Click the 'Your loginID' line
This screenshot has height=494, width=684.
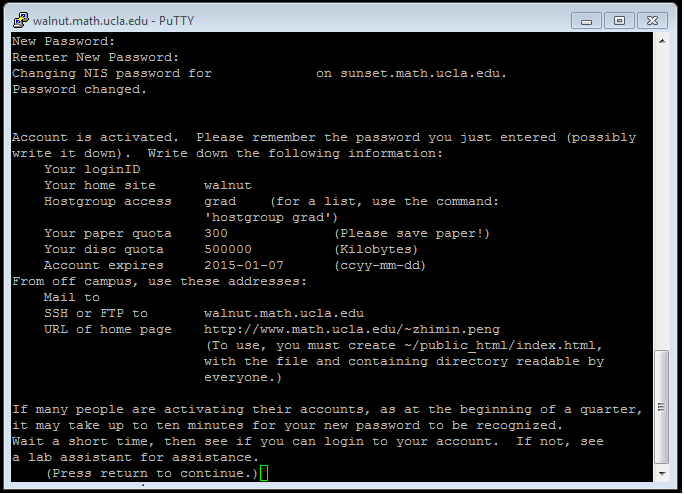pos(92,169)
